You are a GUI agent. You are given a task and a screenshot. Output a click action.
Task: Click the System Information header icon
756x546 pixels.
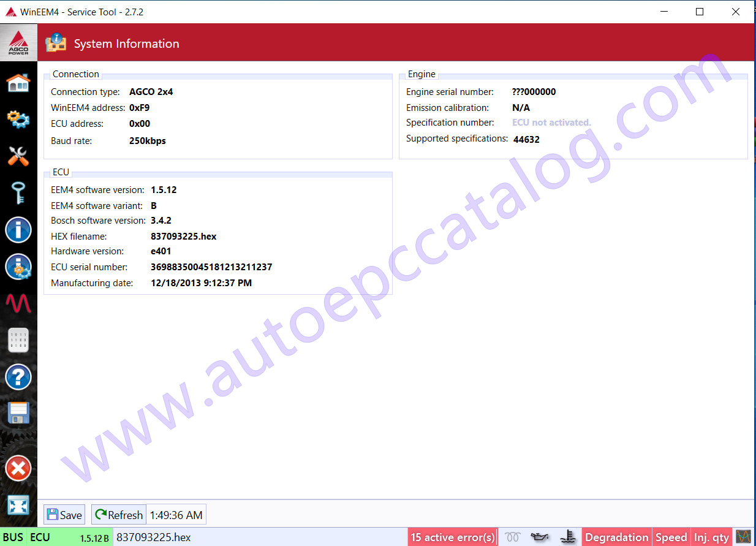point(56,43)
